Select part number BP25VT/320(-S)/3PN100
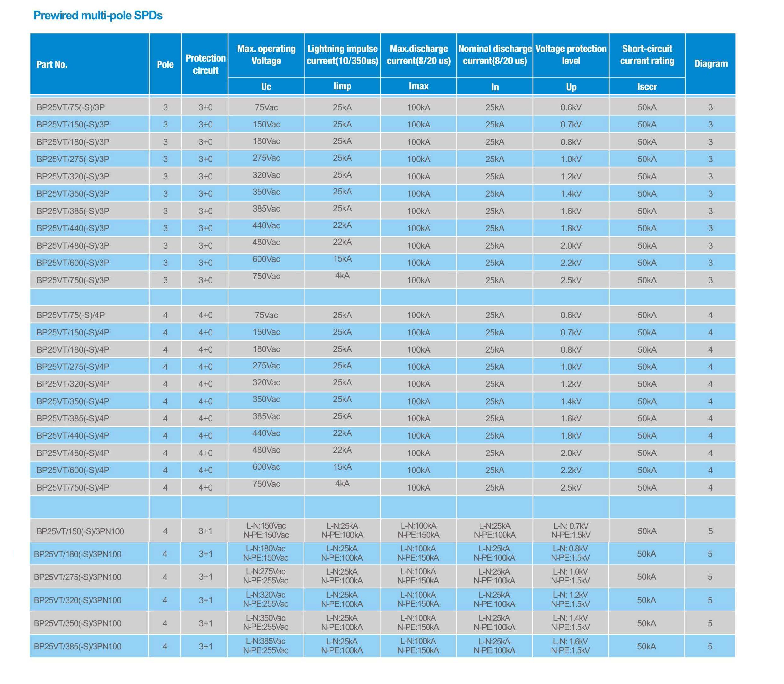The image size is (784, 684). click(x=77, y=600)
